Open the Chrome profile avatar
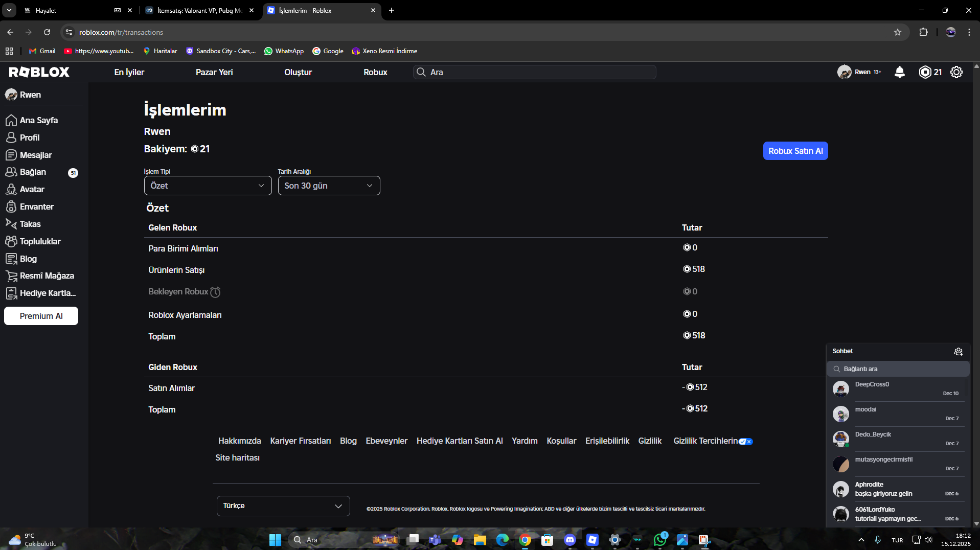This screenshot has width=980, height=550. point(951,32)
